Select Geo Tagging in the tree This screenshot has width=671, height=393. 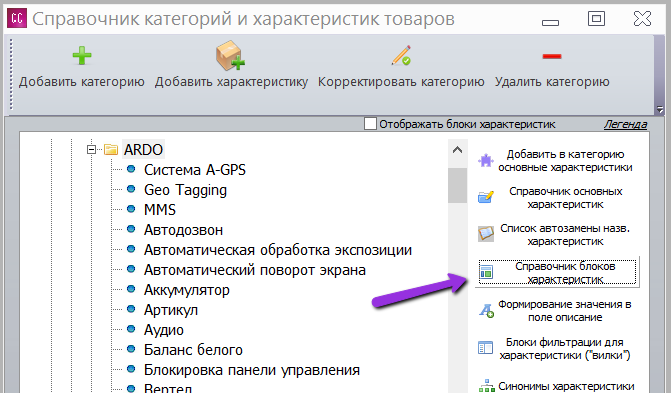(185, 190)
